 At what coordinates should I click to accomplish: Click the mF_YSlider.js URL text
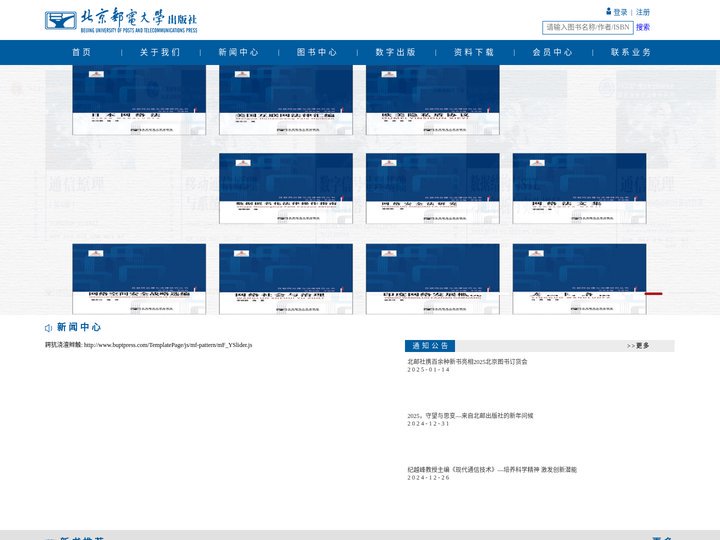[168, 345]
